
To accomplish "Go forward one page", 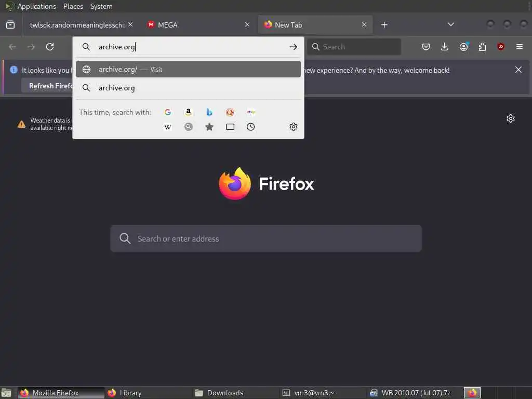I will point(31,47).
